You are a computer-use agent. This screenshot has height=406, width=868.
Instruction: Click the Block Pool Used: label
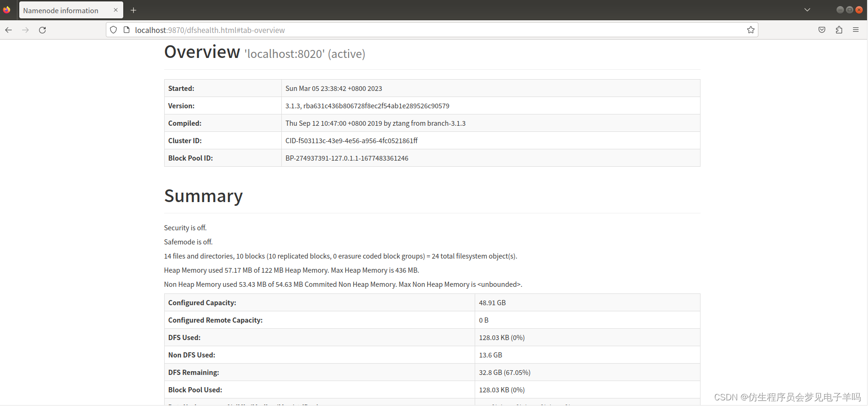click(195, 390)
